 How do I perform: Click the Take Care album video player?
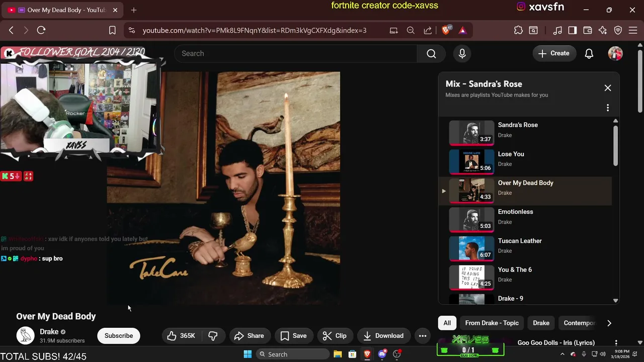(223, 188)
